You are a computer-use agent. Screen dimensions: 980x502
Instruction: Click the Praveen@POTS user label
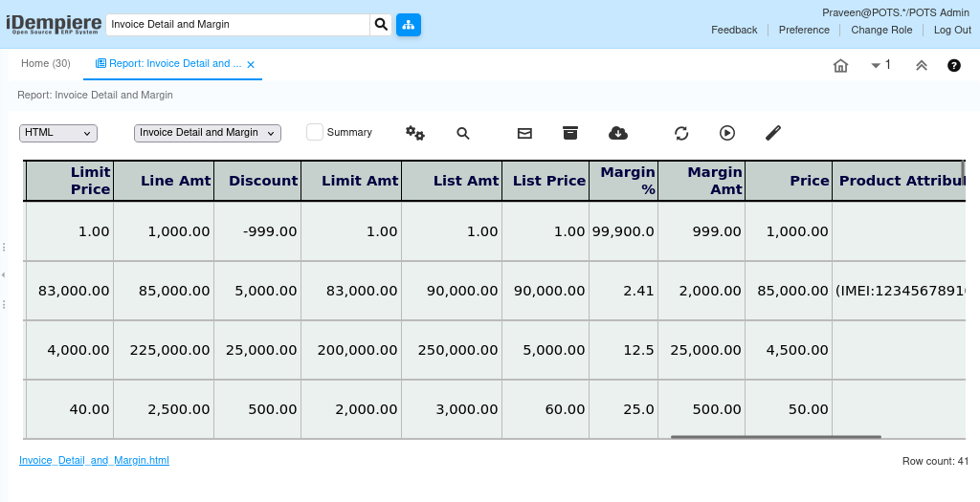(896, 12)
